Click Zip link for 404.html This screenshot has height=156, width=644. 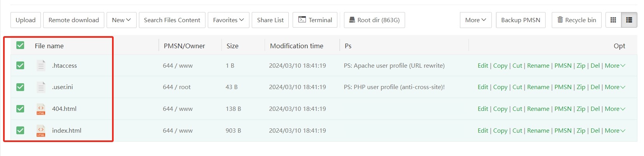tap(581, 109)
